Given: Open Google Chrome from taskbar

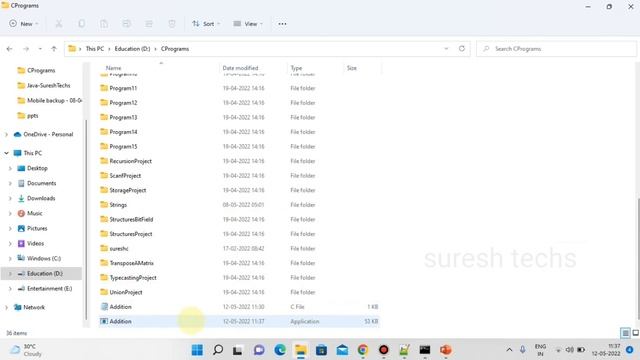Looking at the screenshot, I should pos(362,350).
